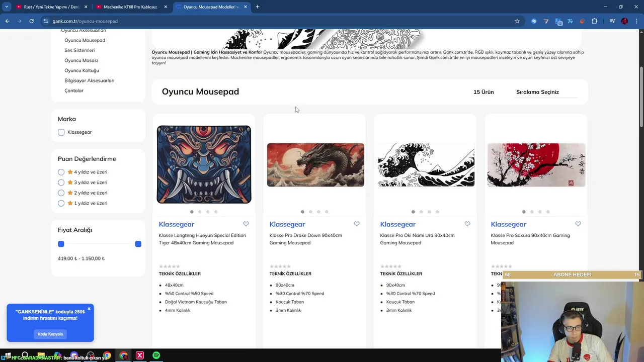
Task: Open the Klassegear brand link on the Tiger card
Action: coord(177,224)
